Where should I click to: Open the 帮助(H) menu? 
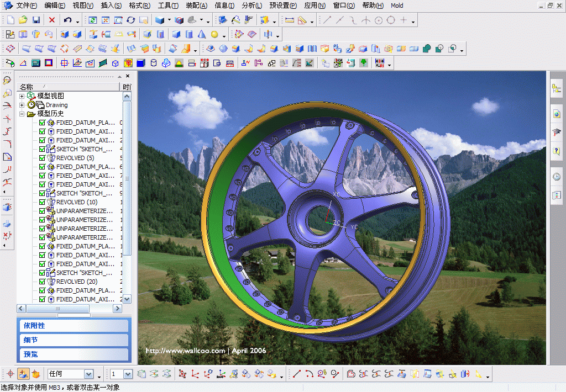pyautogui.click(x=373, y=6)
